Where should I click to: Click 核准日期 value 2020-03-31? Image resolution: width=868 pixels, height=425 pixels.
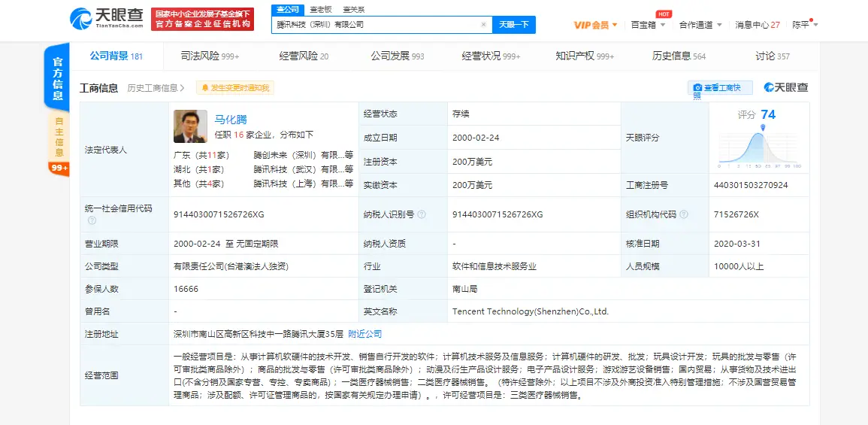pos(738,244)
